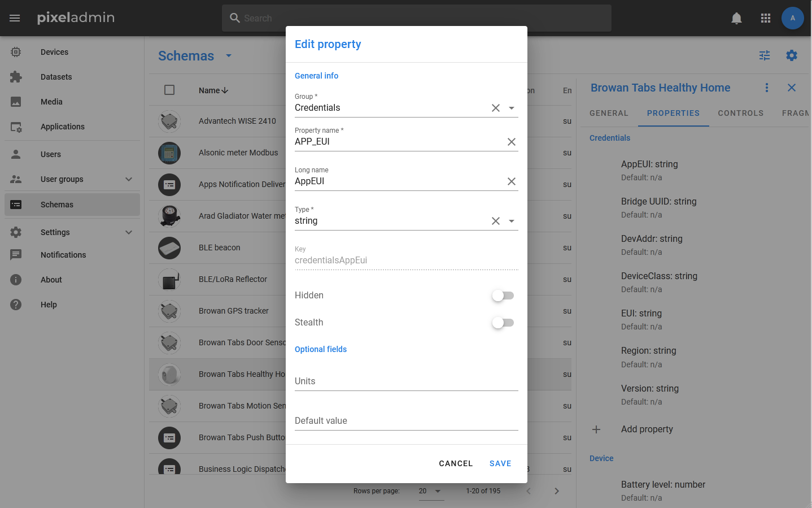Toggle the Hidden switch on
812x508 pixels.
point(503,296)
